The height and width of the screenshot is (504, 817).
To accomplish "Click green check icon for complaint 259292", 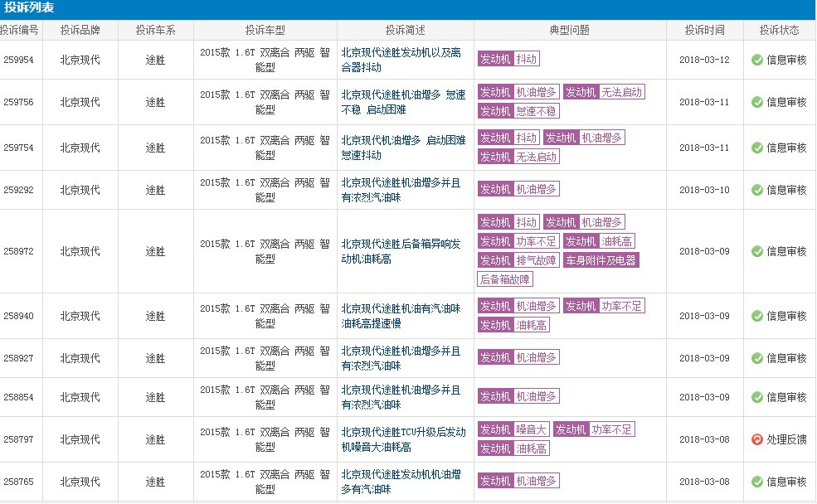I will coord(757,190).
